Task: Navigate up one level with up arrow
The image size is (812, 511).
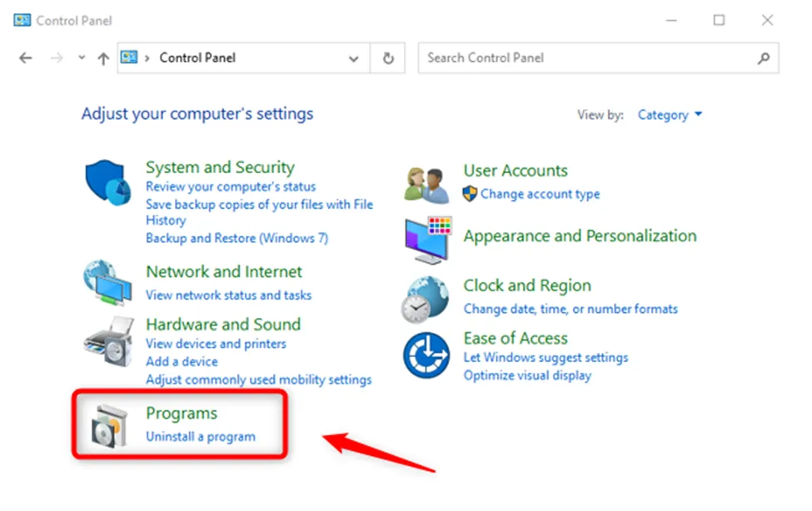Action: pyautogui.click(x=103, y=58)
